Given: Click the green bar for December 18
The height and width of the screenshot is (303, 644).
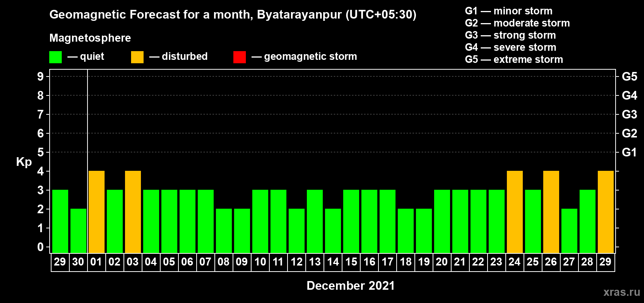Looking at the screenshot, I should click(x=406, y=231).
